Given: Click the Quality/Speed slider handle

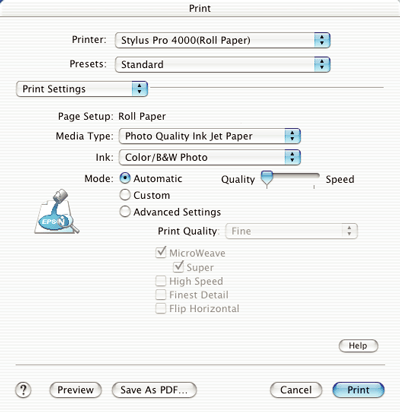Looking at the screenshot, I should point(267,178).
